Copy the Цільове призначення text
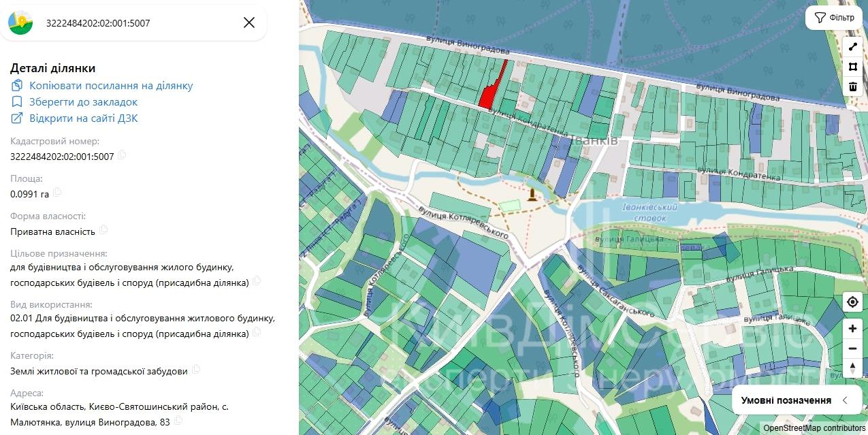The width and height of the screenshot is (868, 435). pos(257,281)
